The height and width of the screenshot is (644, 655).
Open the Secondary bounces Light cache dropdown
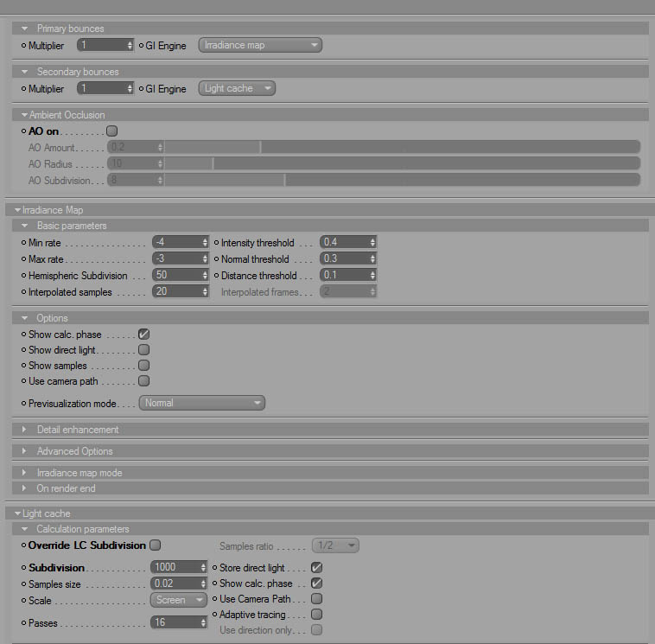(237, 88)
